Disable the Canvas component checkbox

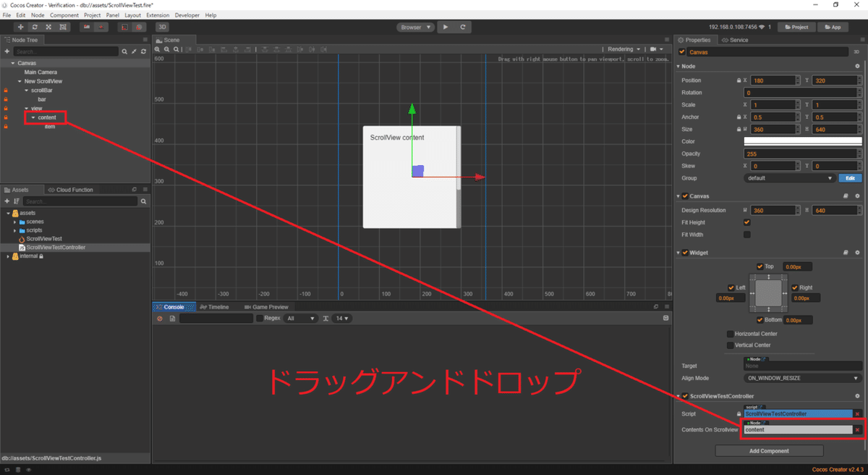point(685,196)
